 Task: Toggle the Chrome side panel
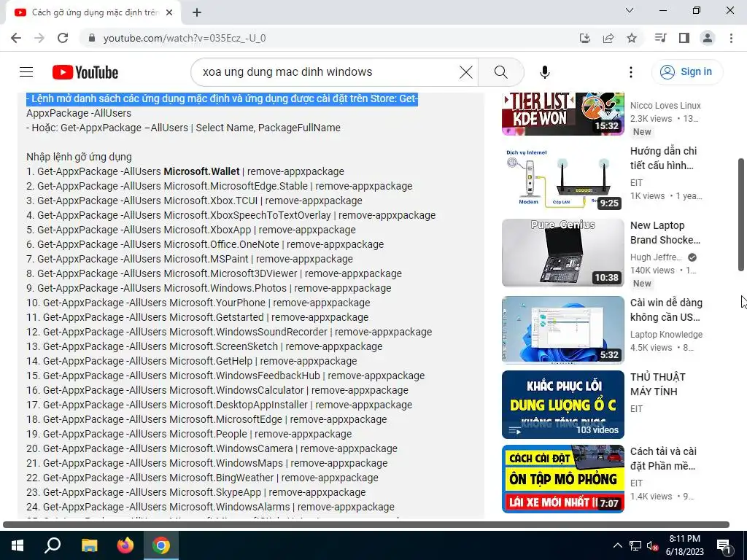coord(684,38)
